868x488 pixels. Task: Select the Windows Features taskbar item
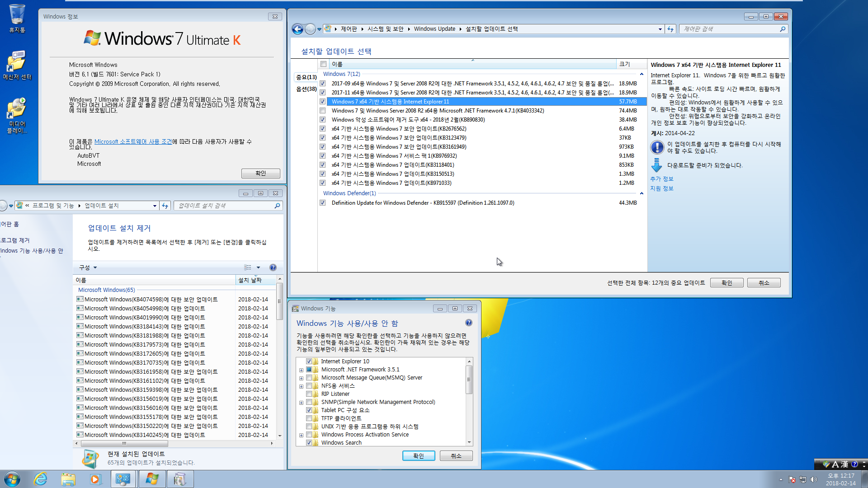point(180,479)
